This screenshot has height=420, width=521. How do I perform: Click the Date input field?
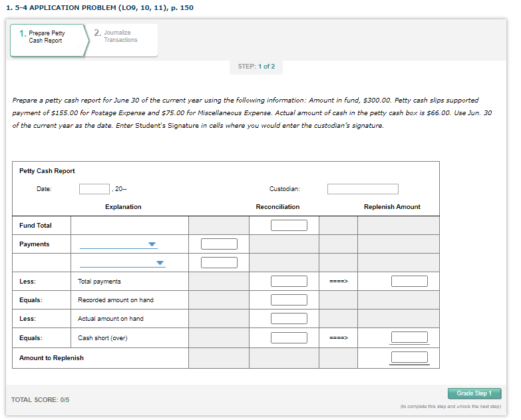[94, 189]
